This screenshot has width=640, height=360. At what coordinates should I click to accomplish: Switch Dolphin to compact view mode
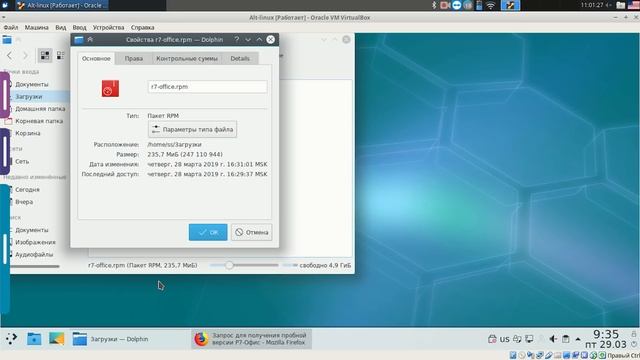[60, 55]
